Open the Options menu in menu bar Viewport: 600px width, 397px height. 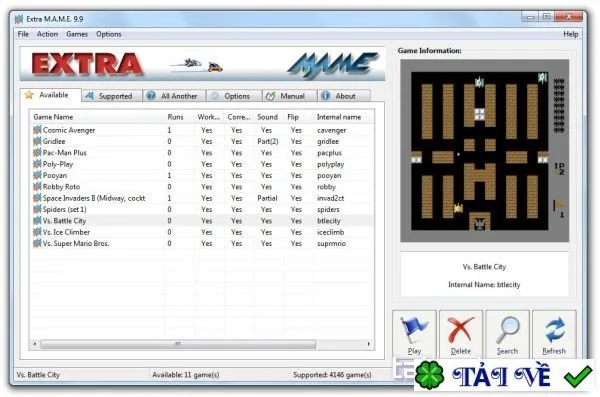point(109,34)
